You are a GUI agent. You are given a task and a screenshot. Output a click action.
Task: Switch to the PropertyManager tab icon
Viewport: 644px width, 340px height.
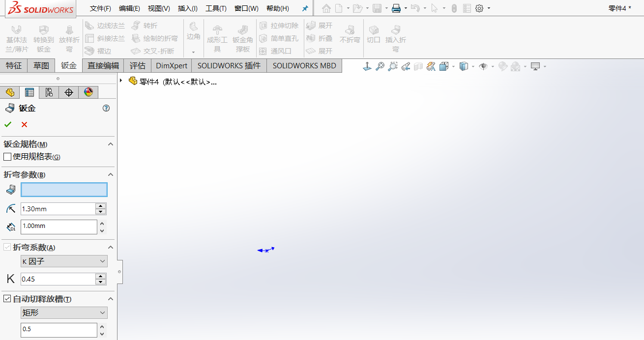tap(29, 92)
